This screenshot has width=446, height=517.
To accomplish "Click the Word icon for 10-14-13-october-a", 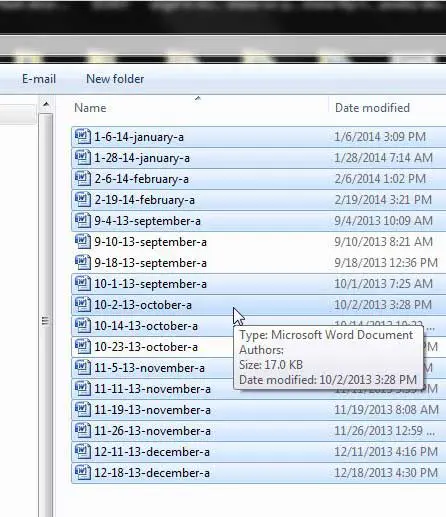I will pyautogui.click(x=83, y=326).
